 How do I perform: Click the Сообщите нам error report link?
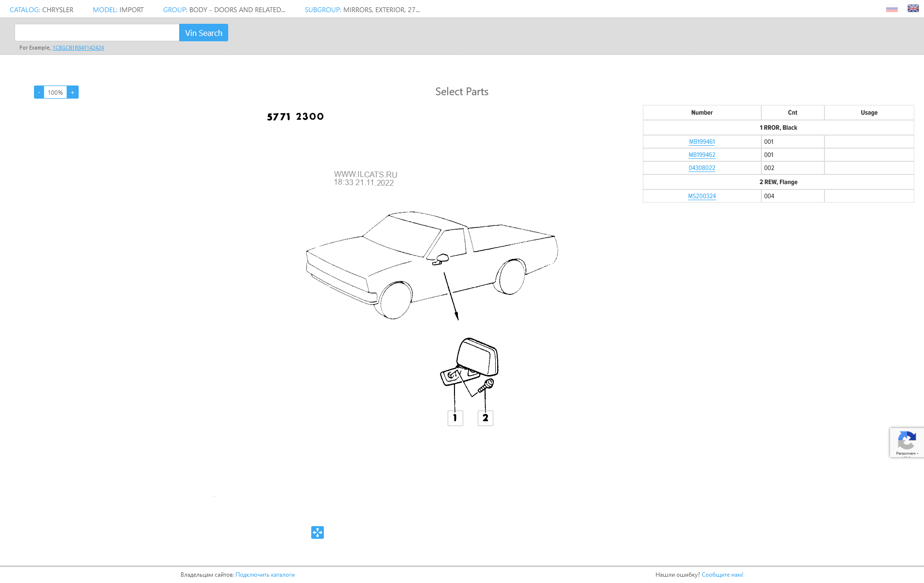pos(722,575)
